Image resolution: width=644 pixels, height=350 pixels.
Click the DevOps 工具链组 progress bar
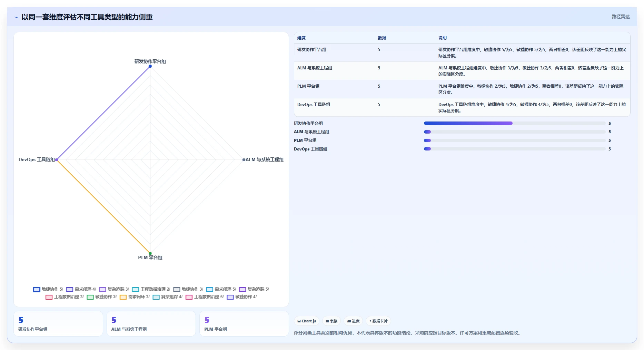pyautogui.click(x=514, y=149)
